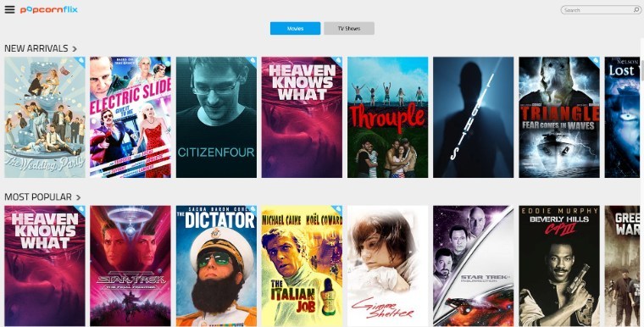This screenshot has height=327, width=644.
Task: Switch to the Movies tab
Action: [295, 28]
